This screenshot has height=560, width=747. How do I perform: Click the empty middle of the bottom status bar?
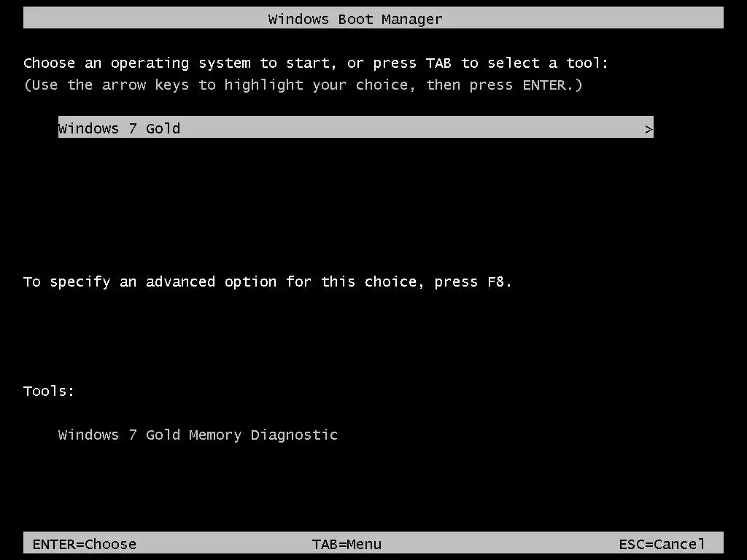click(500, 542)
